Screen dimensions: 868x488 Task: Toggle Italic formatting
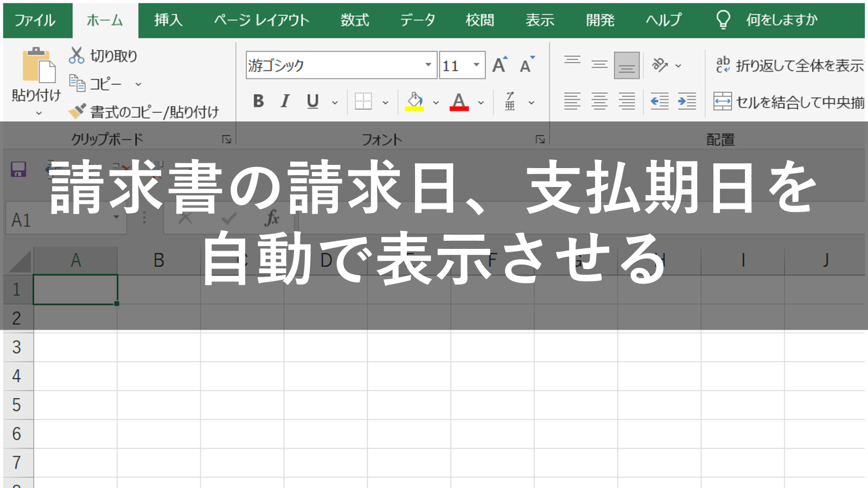click(285, 101)
